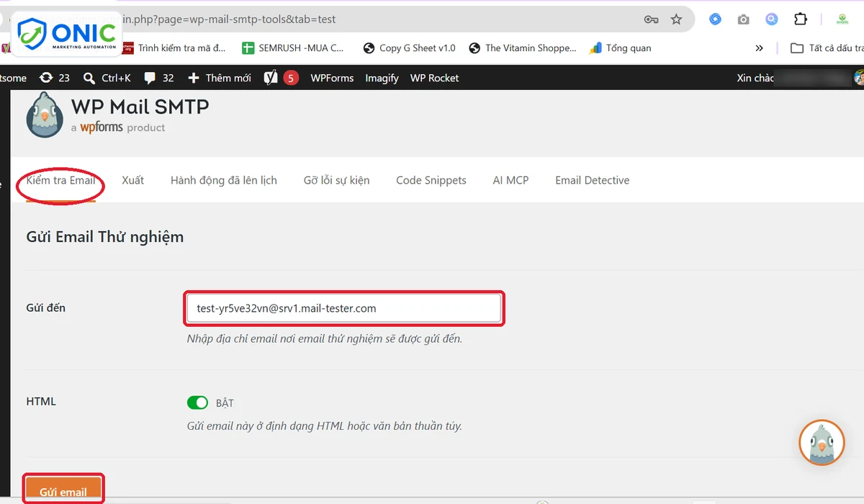Open the Imagify admin bar menu
The height and width of the screenshot is (504, 864).
(x=382, y=78)
